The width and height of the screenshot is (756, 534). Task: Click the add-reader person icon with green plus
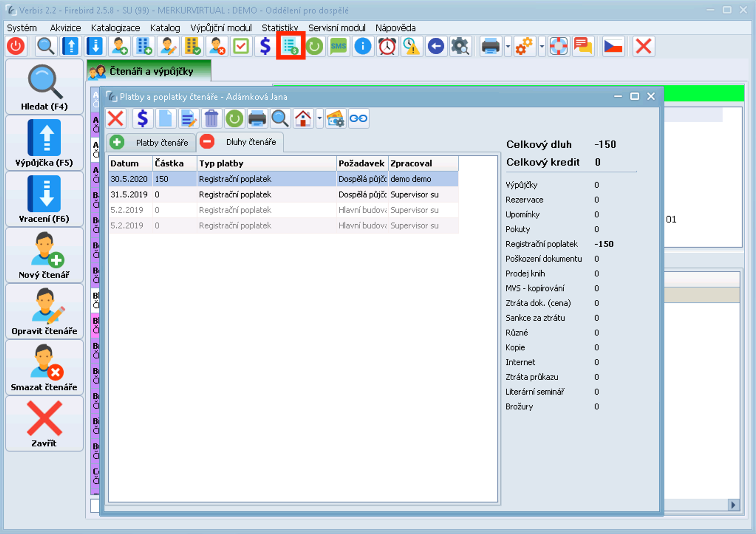(119, 47)
